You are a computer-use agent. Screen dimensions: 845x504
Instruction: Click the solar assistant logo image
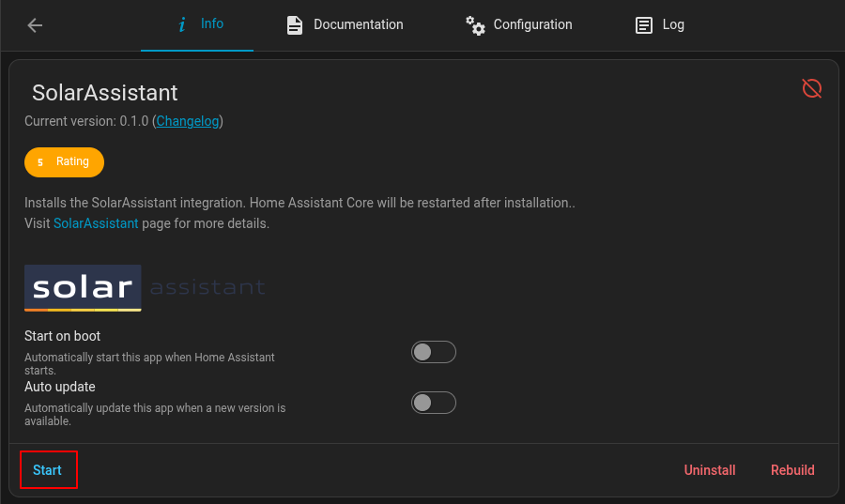pyautogui.click(x=145, y=287)
